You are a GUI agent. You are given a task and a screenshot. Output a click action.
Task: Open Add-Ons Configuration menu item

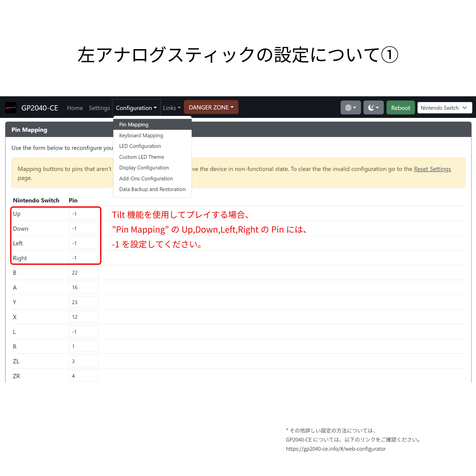146,179
